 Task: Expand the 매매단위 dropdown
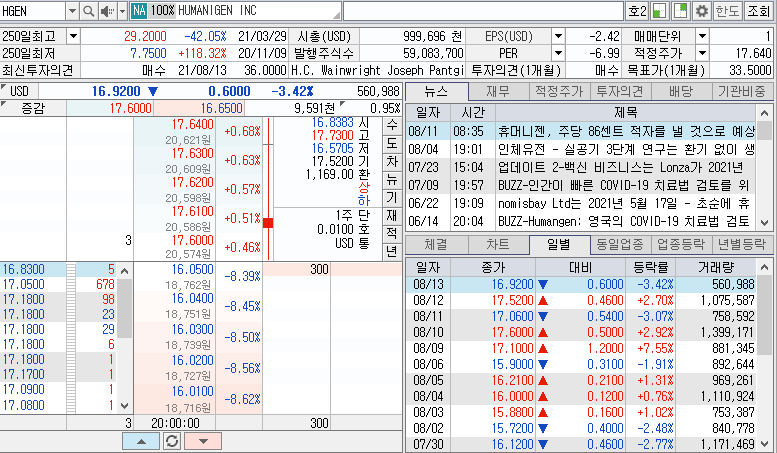pyautogui.click(x=702, y=36)
